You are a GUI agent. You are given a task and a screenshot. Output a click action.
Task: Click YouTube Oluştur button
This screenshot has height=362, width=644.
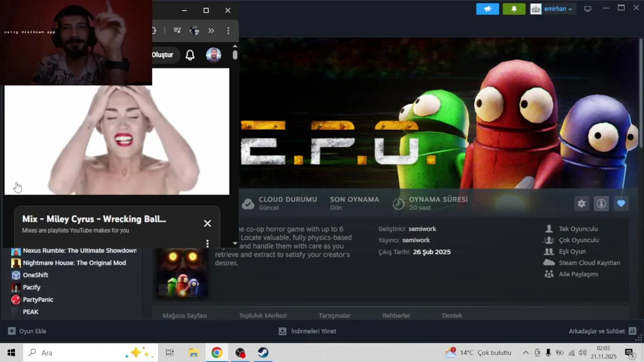coord(163,55)
